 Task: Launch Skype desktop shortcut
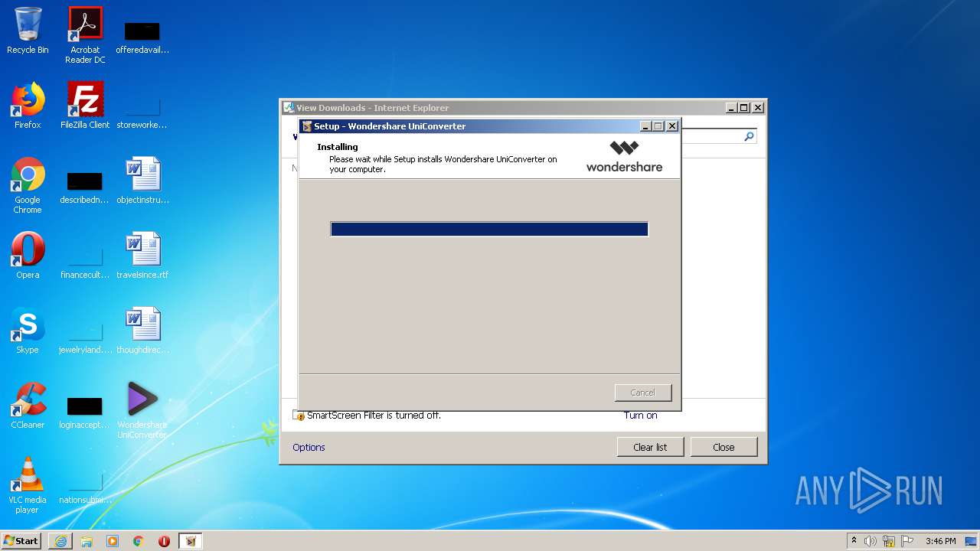pyautogui.click(x=28, y=331)
